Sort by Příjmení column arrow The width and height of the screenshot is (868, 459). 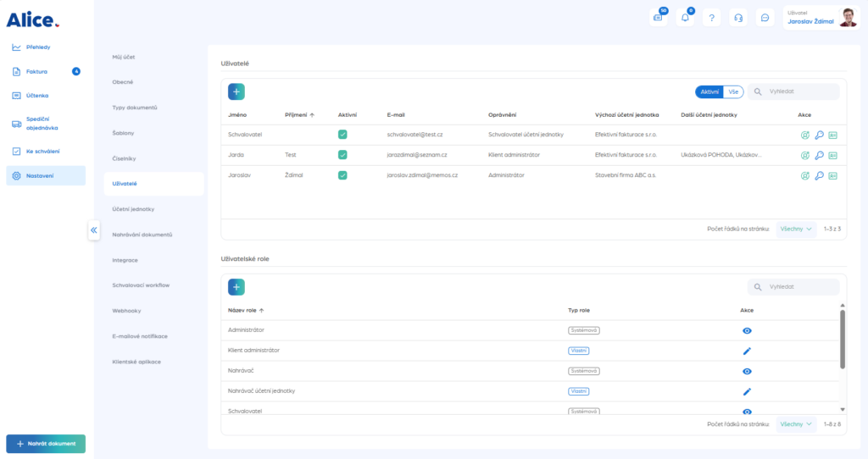[x=312, y=115]
